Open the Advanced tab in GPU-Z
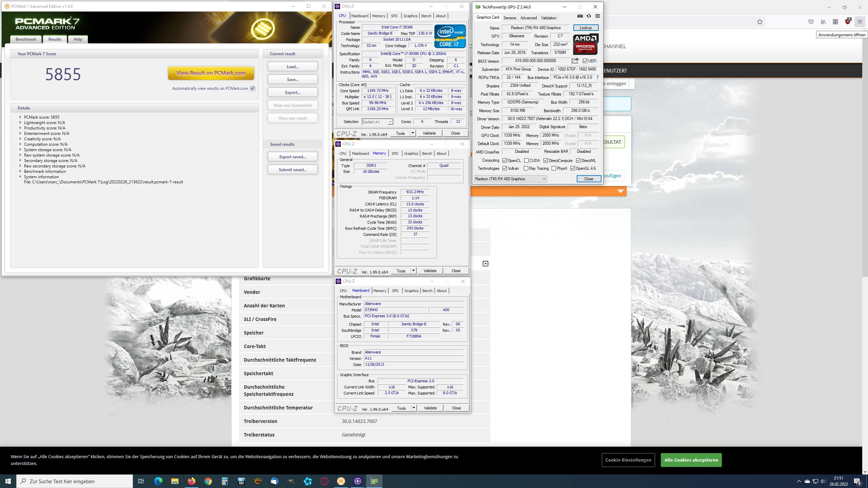Image resolution: width=868 pixels, height=488 pixels. 529,18
